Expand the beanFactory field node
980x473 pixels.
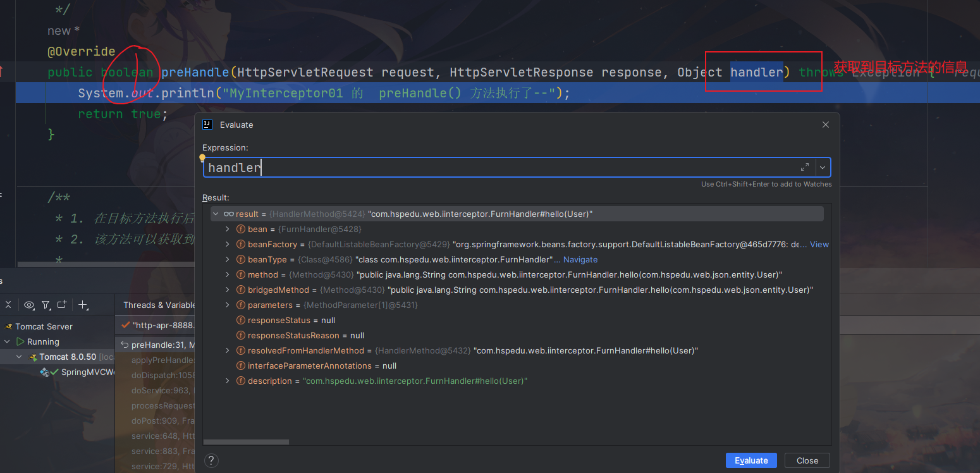click(x=228, y=244)
